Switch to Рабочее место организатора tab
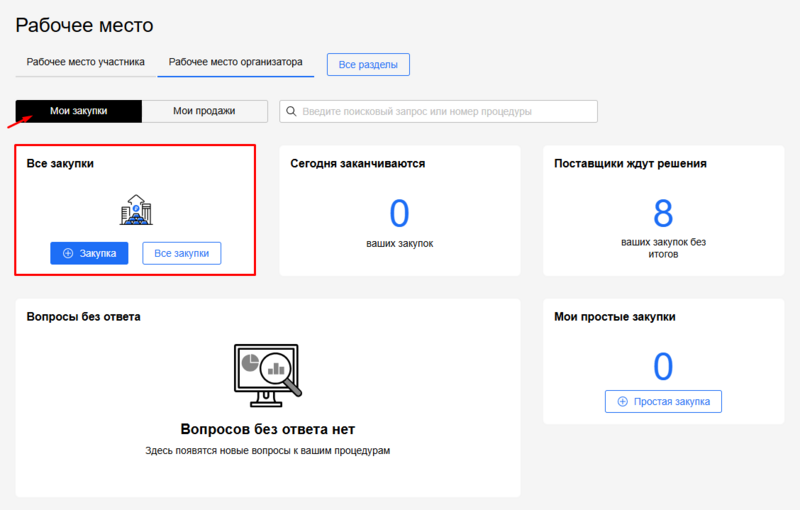 click(x=236, y=62)
